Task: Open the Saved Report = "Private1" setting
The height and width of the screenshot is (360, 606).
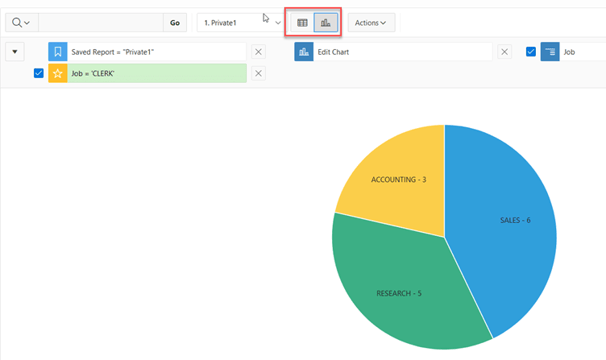Action: [x=157, y=52]
